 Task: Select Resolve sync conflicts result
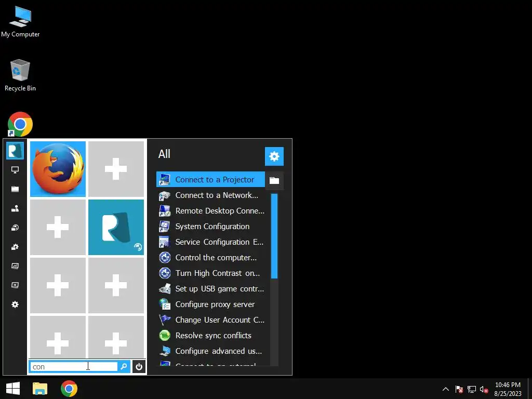click(210, 336)
